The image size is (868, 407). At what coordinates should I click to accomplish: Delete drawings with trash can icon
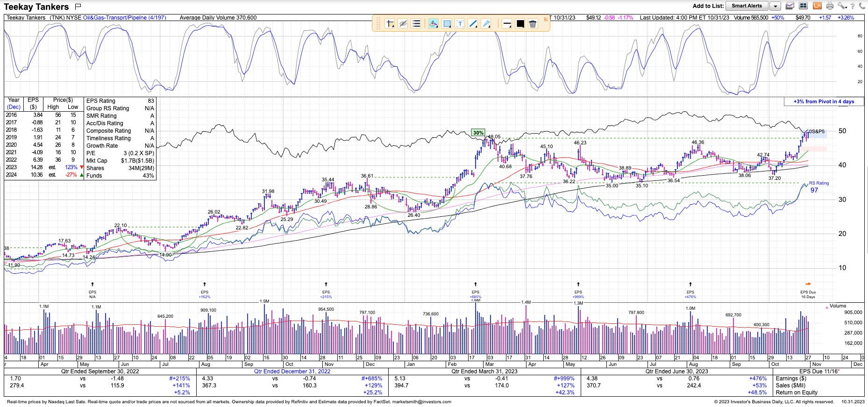533,23
